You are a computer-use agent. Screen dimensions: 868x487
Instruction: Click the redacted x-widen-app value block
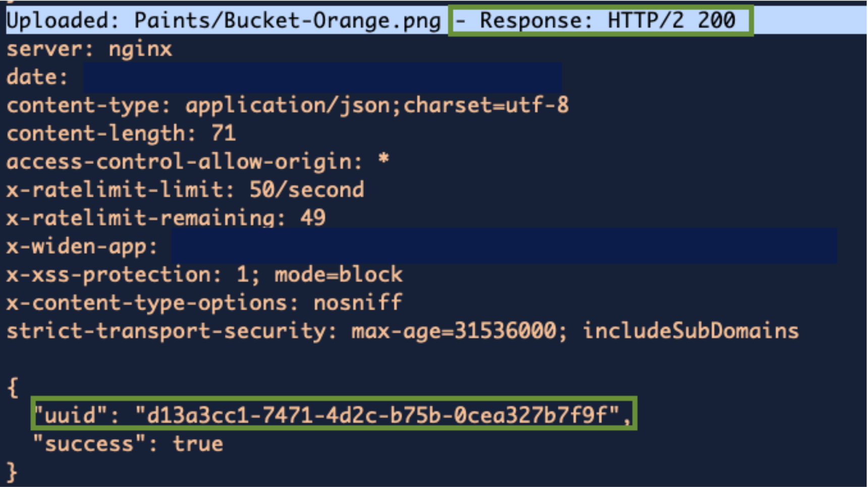tap(504, 246)
